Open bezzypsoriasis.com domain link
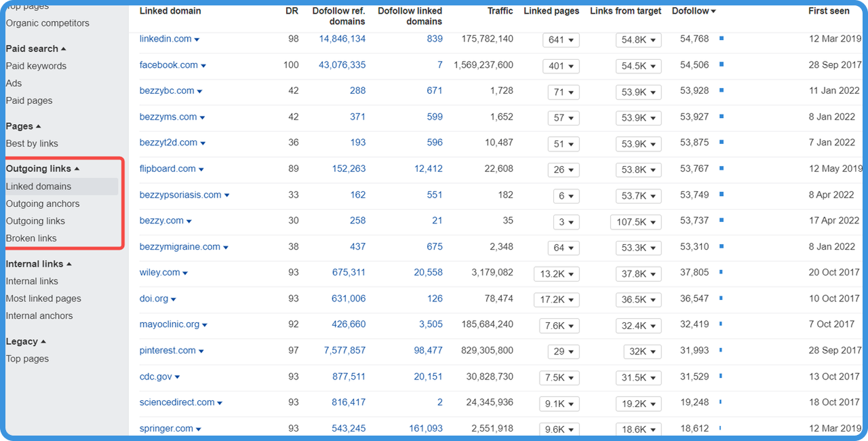Screen dimensions: 868x441 [x=180, y=195]
